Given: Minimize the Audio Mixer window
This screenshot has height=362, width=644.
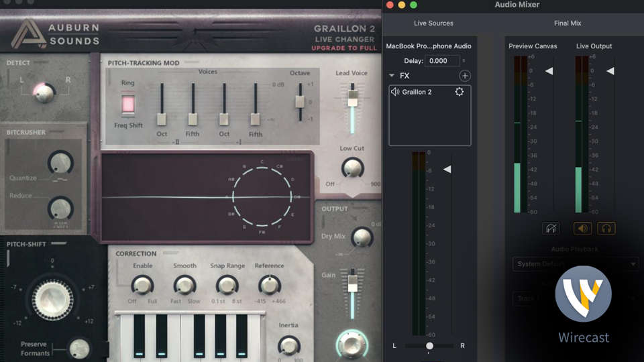Looking at the screenshot, I should 402,5.
